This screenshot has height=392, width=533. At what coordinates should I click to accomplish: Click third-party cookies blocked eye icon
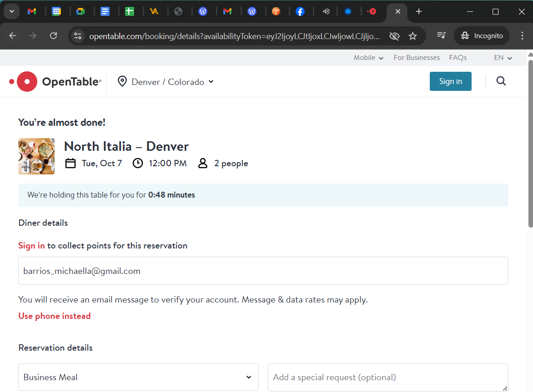tap(394, 36)
